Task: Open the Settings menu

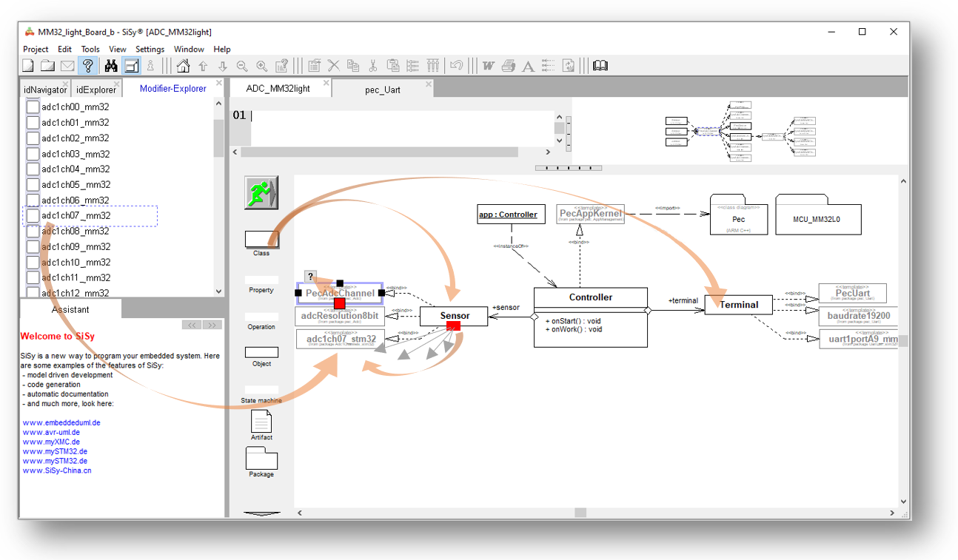Action: tap(150, 50)
